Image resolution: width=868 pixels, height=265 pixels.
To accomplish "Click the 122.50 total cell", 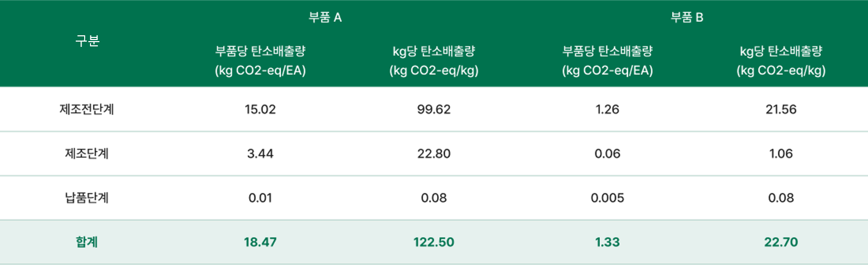I will point(434,242).
